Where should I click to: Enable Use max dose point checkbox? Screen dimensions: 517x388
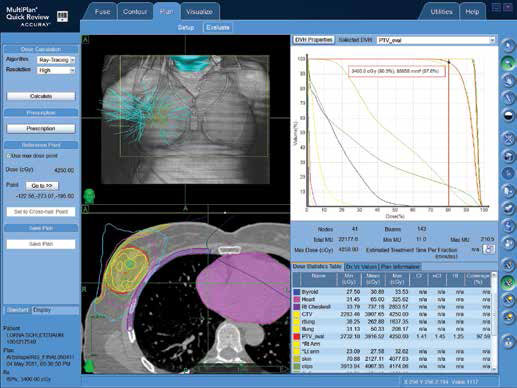pos(9,156)
